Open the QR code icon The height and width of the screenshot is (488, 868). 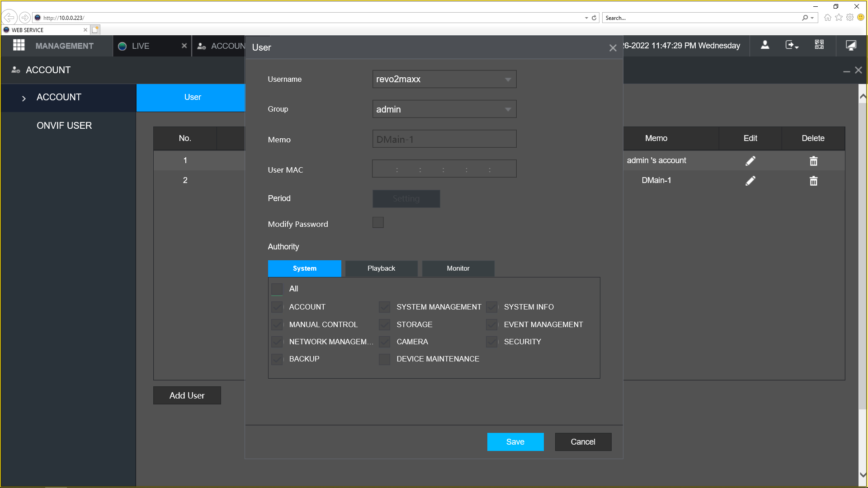coord(819,45)
